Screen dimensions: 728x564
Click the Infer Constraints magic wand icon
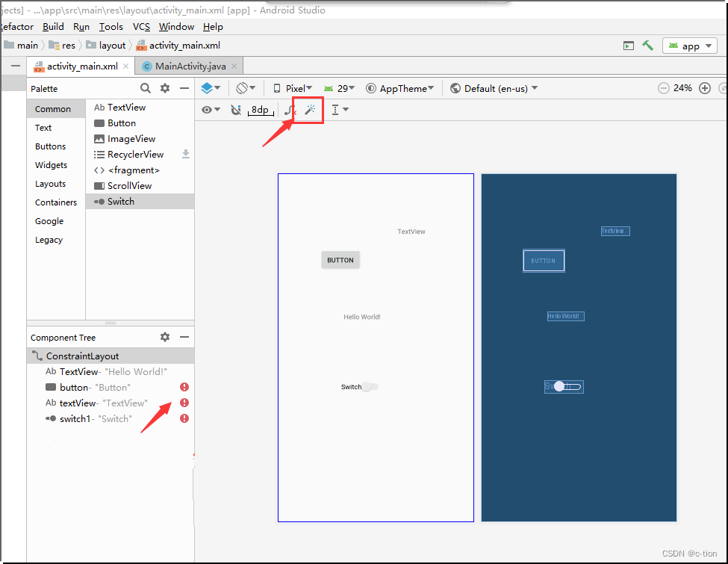pyautogui.click(x=310, y=110)
